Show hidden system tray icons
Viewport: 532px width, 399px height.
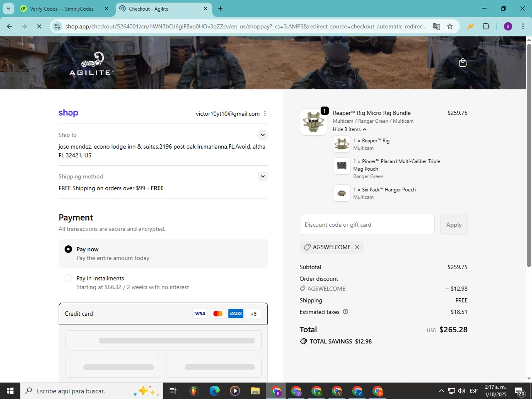coord(441,391)
